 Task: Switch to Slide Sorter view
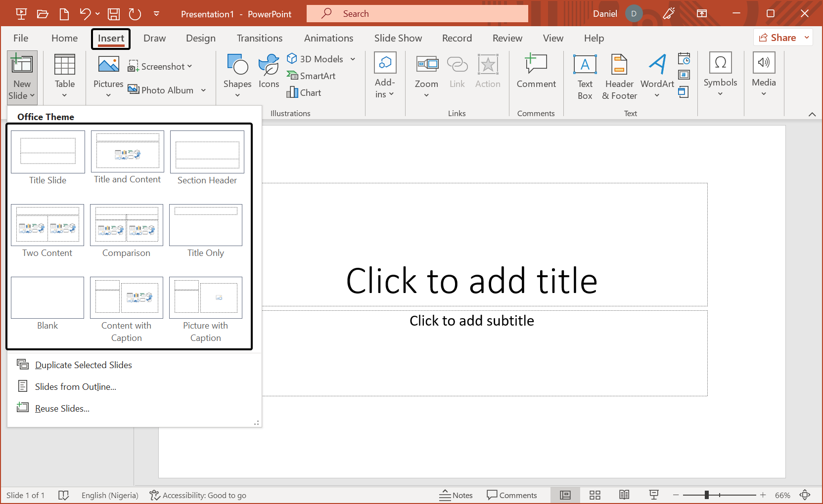[x=594, y=495]
